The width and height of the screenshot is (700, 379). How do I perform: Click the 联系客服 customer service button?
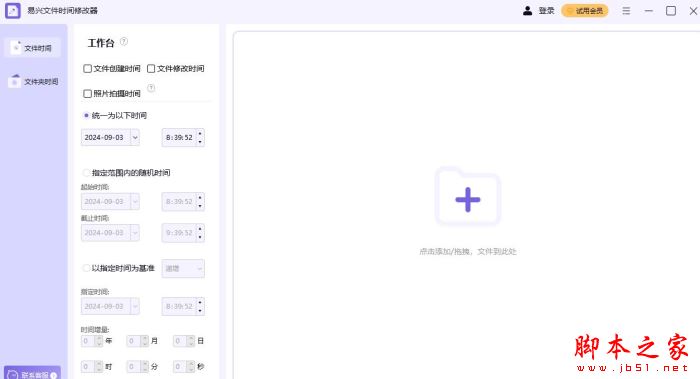tap(32, 374)
